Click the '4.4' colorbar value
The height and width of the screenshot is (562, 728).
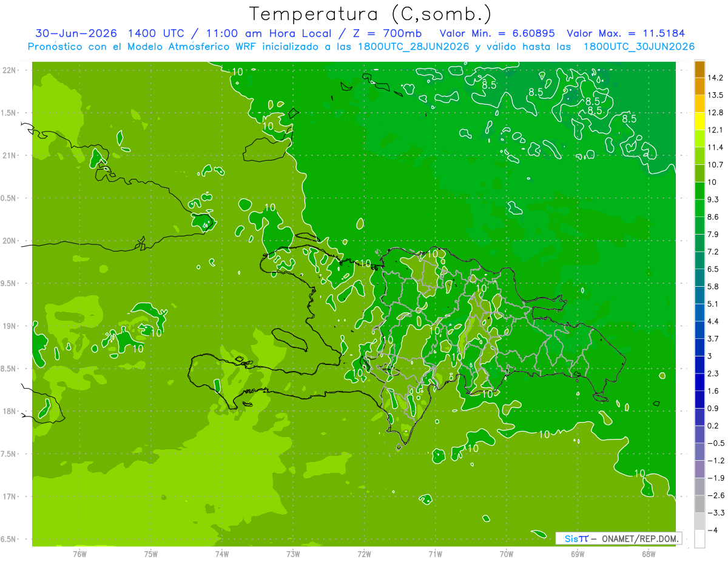(713, 321)
